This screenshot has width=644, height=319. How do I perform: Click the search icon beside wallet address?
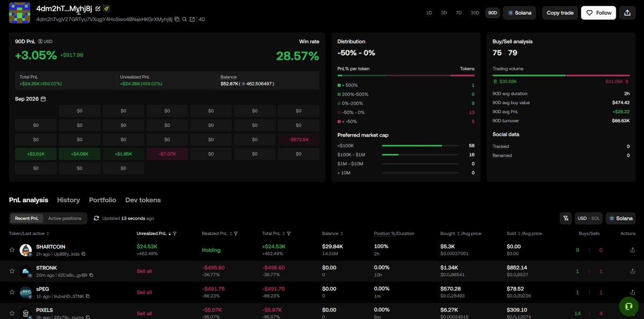[x=185, y=19]
